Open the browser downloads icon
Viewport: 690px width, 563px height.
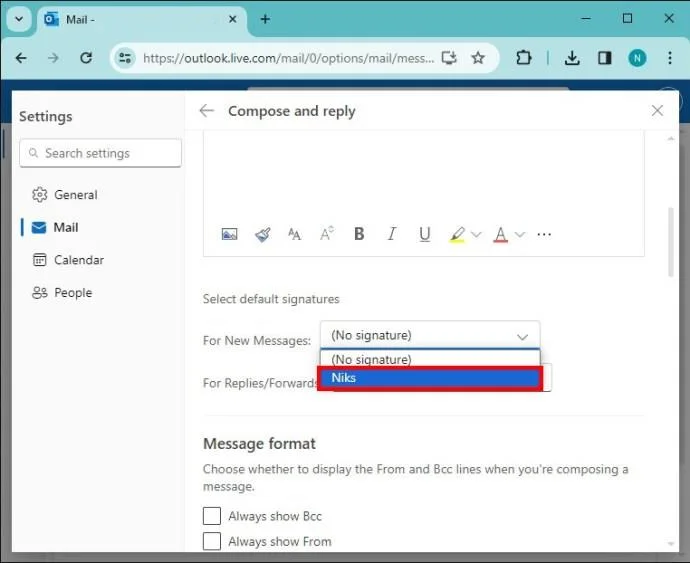[x=572, y=58]
